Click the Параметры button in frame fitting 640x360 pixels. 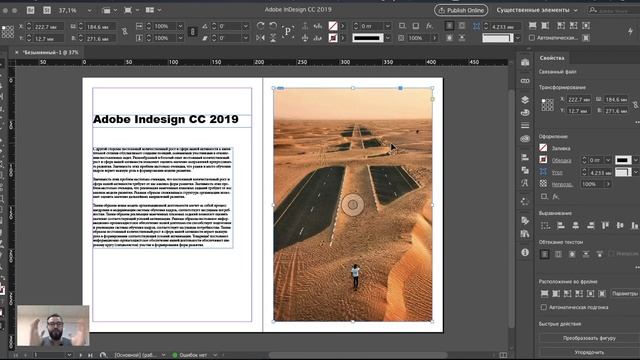[x=624, y=293]
